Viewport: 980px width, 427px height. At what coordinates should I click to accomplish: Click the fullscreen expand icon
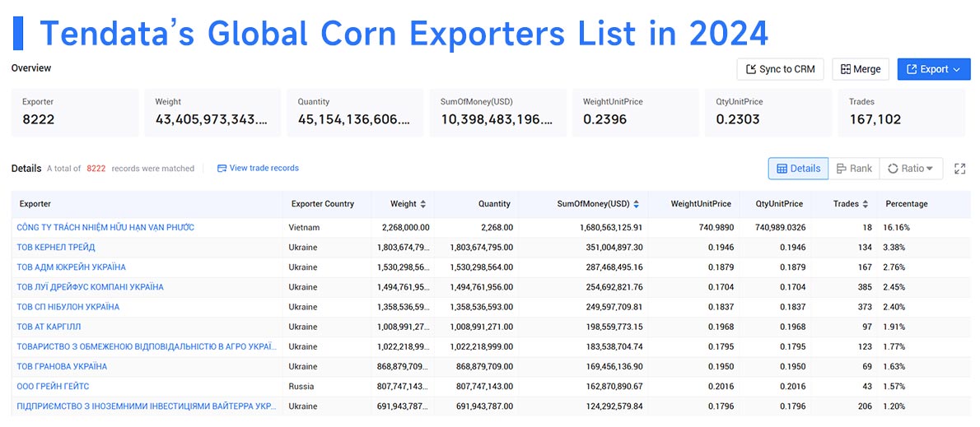tap(960, 169)
